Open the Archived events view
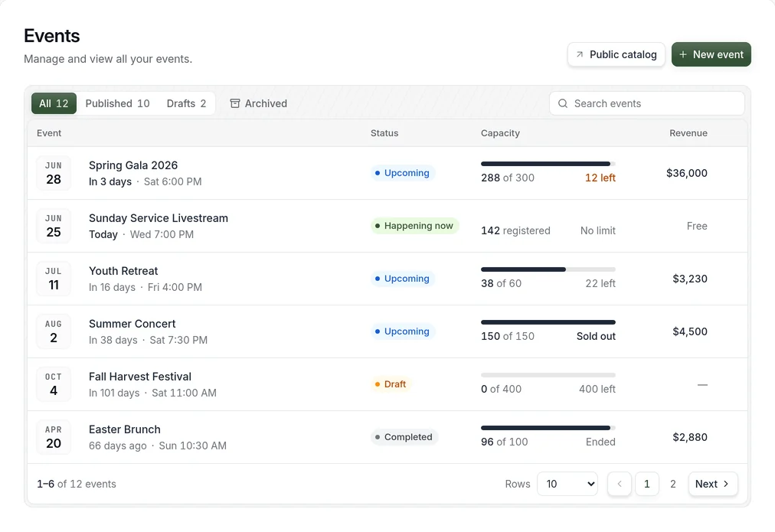775x532 pixels. [x=259, y=103]
